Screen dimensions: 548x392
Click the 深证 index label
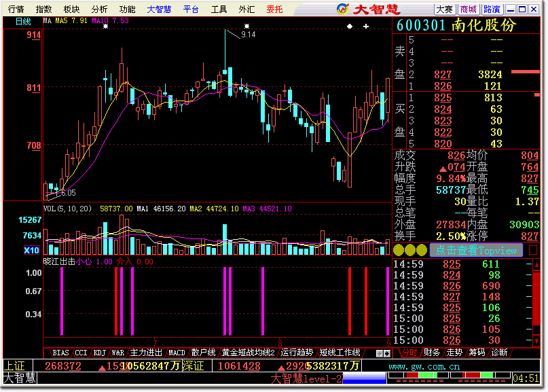pyautogui.click(x=194, y=366)
